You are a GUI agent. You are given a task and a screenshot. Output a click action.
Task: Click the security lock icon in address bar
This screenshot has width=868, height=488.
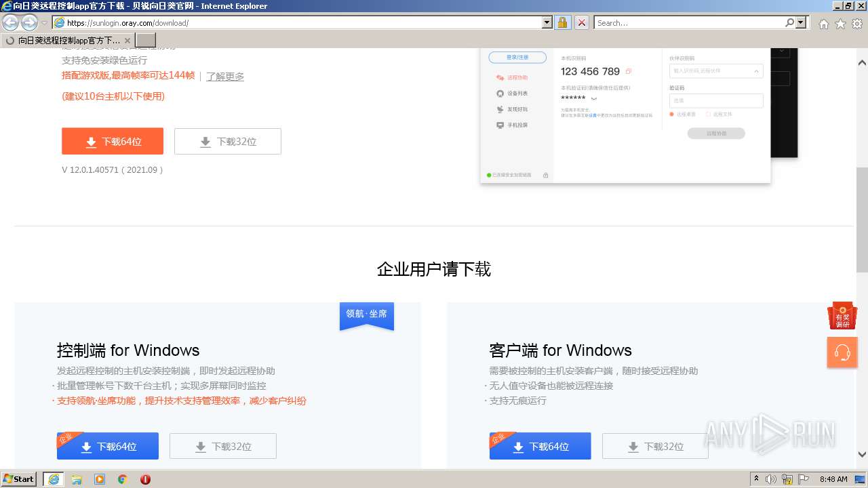[x=562, y=22]
